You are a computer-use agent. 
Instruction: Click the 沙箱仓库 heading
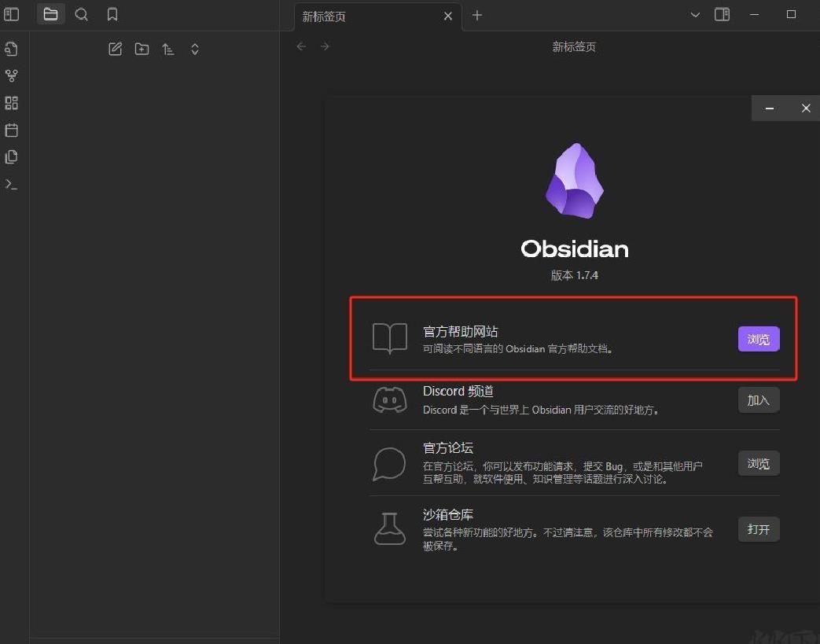click(x=447, y=515)
